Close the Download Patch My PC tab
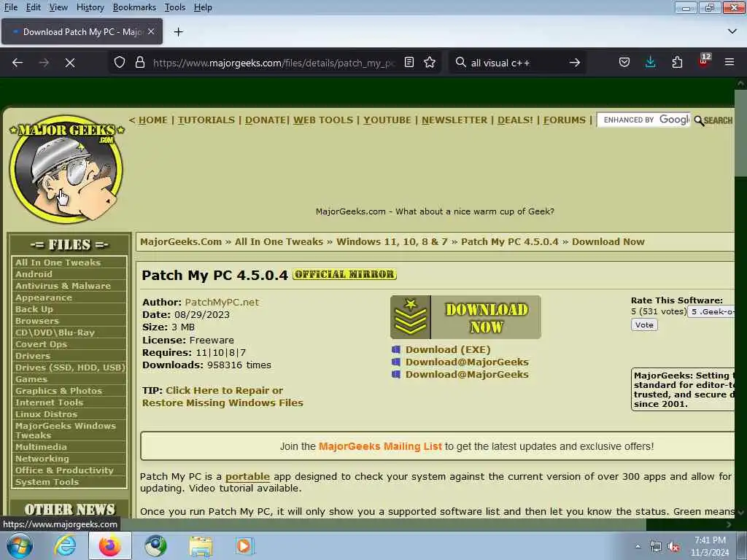 (x=151, y=31)
